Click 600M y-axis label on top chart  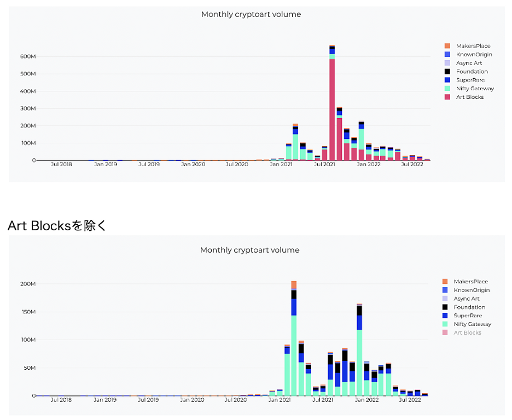[x=28, y=56]
